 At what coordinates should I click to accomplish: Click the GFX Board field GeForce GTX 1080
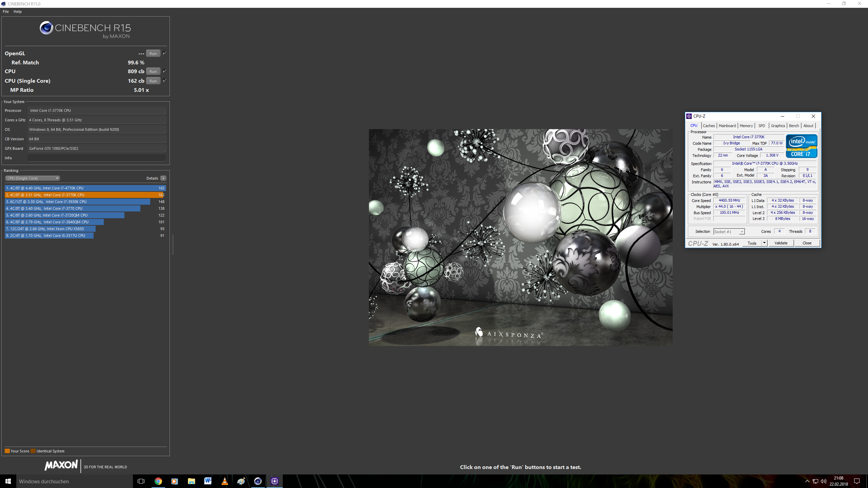[x=97, y=148]
